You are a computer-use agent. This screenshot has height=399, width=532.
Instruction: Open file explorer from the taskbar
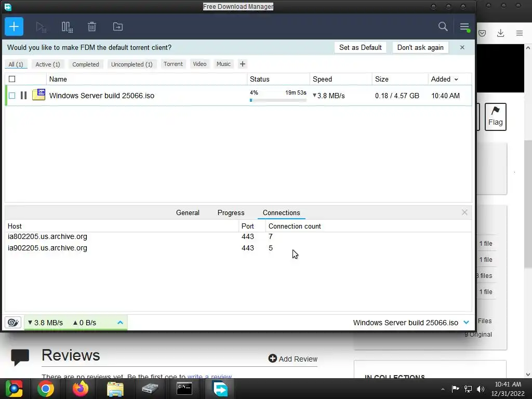pos(115,389)
